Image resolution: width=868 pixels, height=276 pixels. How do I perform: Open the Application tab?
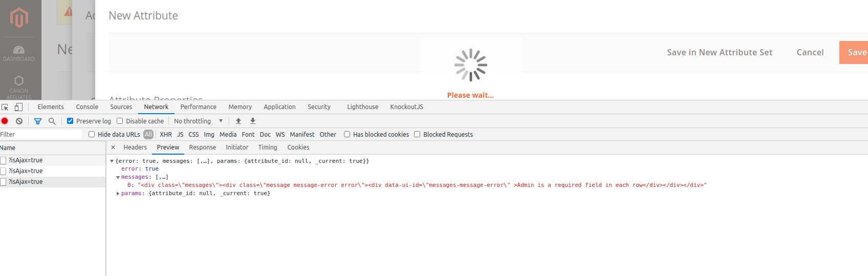pyautogui.click(x=280, y=107)
